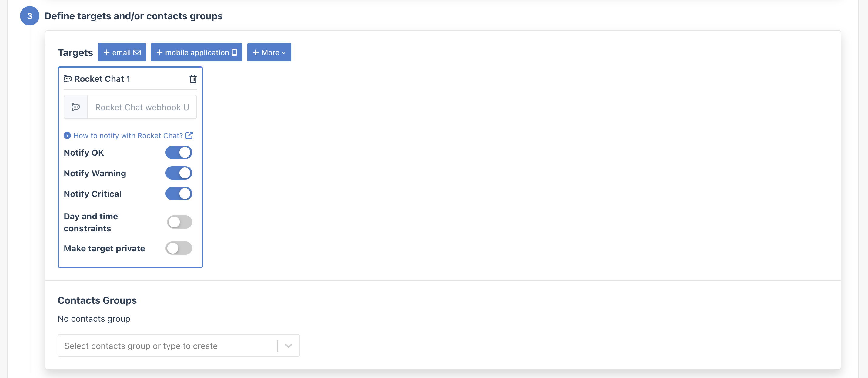The width and height of the screenshot is (868, 378).
Task: Toggle the Notify OK switch off
Action: (x=179, y=153)
